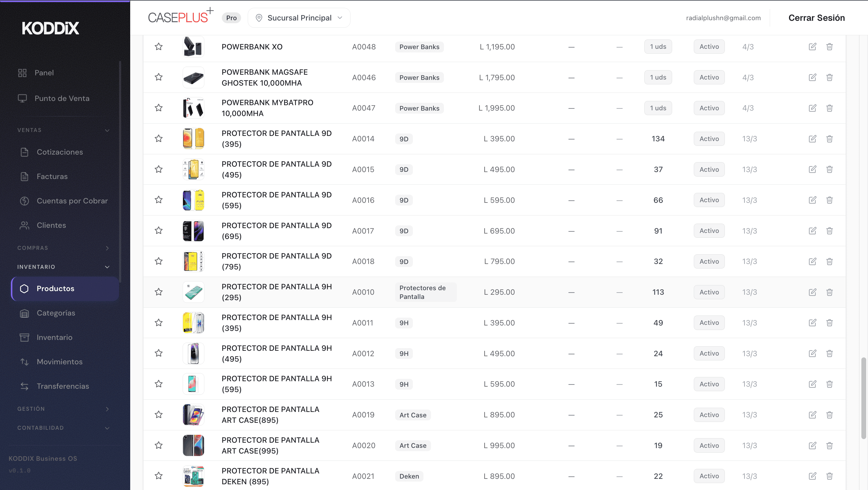This screenshot has height=490, width=868.
Task: Click edit icon for product A0021
Action: click(x=812, y=476)
